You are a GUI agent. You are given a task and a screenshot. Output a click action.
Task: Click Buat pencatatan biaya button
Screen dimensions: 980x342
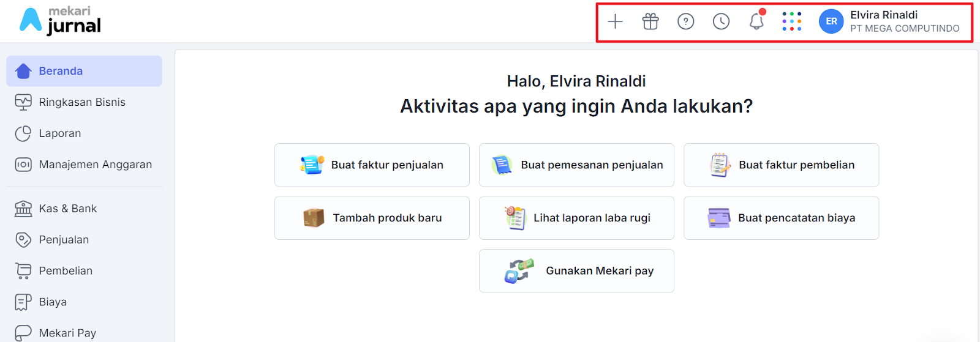click(x=781, y=218)
